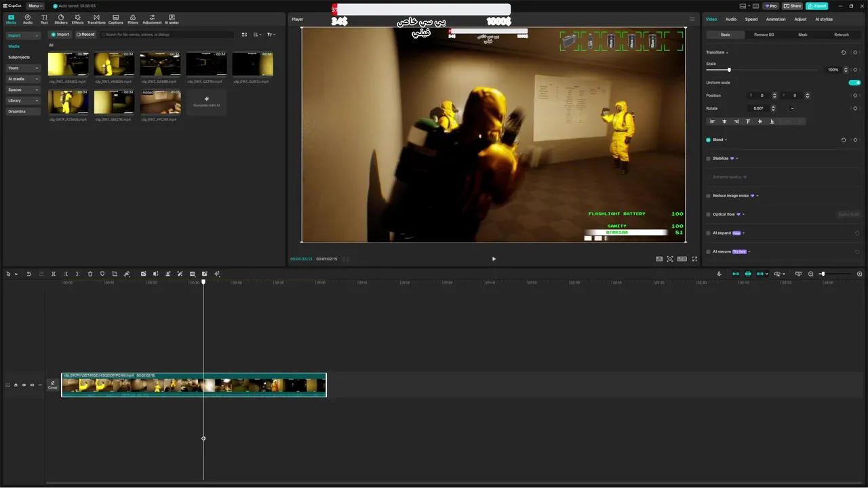Open the media sort dropdown

click(258, 35)
